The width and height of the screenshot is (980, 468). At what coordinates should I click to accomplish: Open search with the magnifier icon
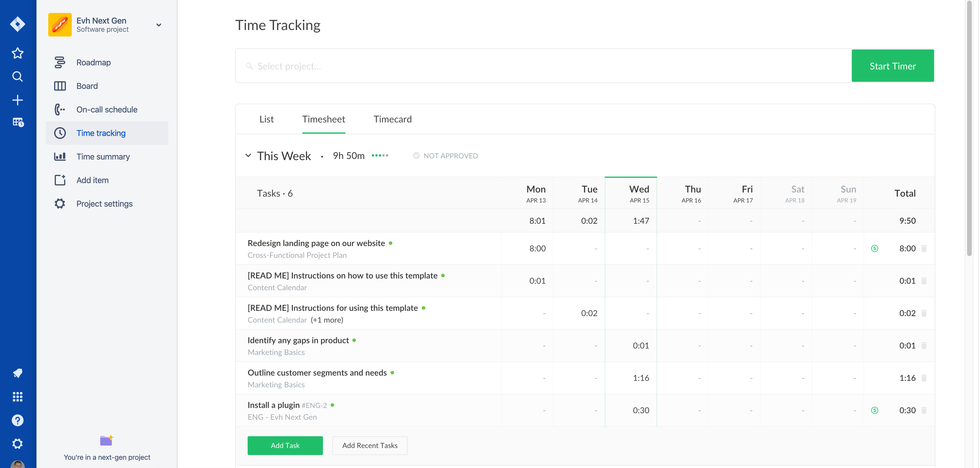pyautogui.click(x=18, y=77)
